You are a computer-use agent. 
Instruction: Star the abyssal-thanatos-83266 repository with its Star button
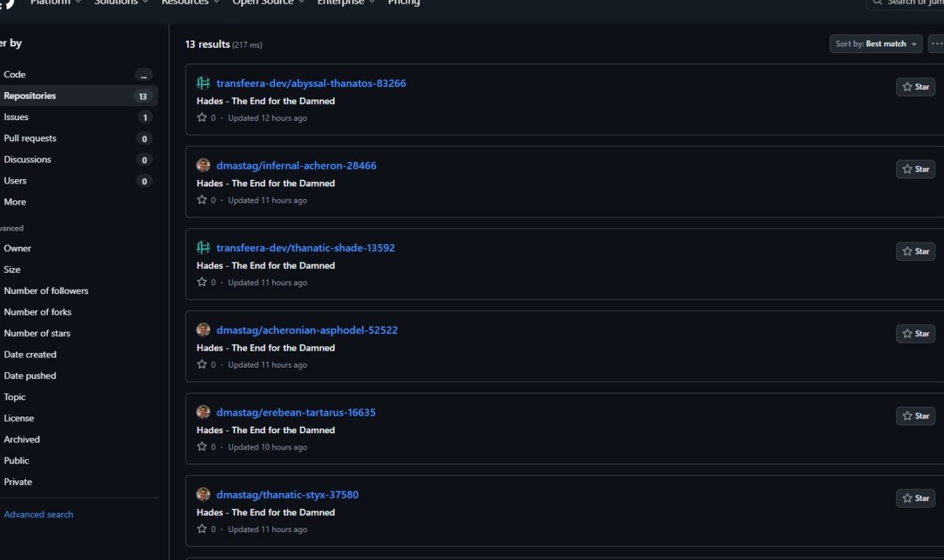pos(915,87)
